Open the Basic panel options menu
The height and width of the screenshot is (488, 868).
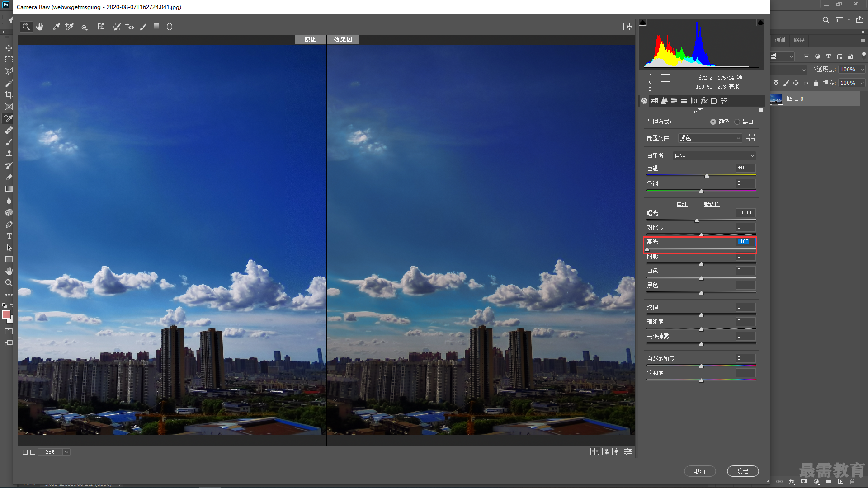click(x=760, y=110)
